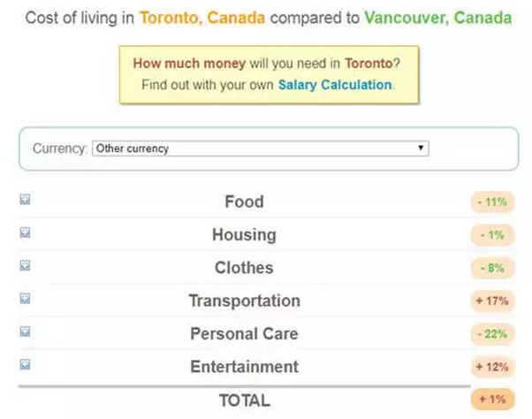The width and height of the screenshot is (532, 419).
Task: Click the Food -11% badge
Action: pos(491,202)
